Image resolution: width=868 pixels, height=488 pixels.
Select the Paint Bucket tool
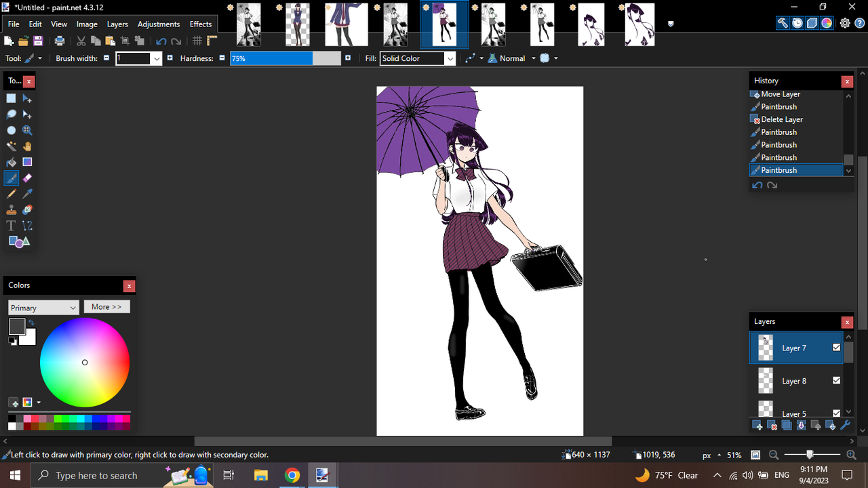pos(12,161)
